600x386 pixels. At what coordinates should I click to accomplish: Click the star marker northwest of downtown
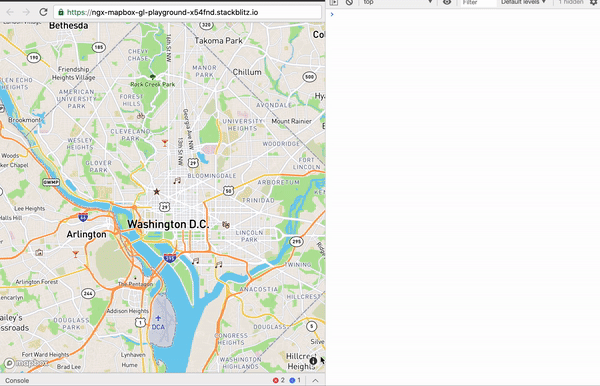coord(157,191)
